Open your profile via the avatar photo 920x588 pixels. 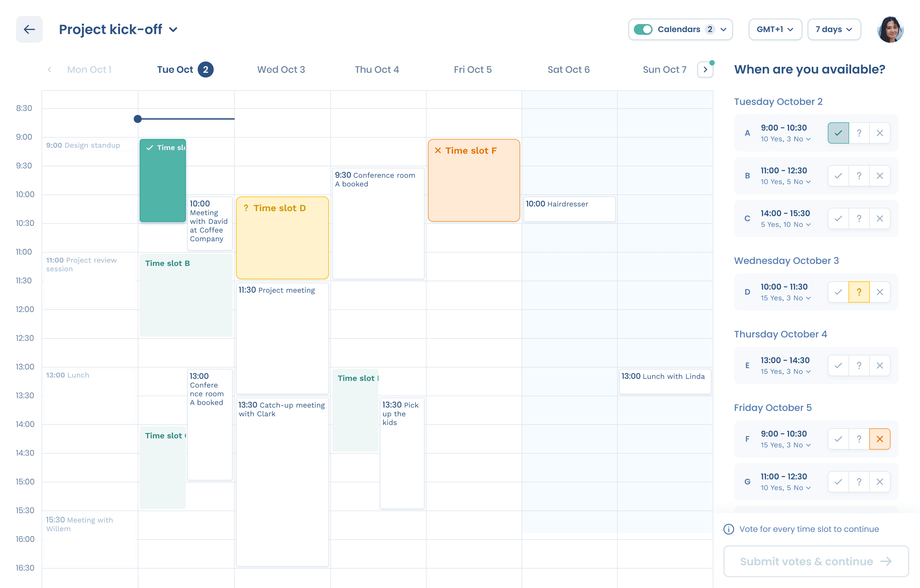point(890,29)
